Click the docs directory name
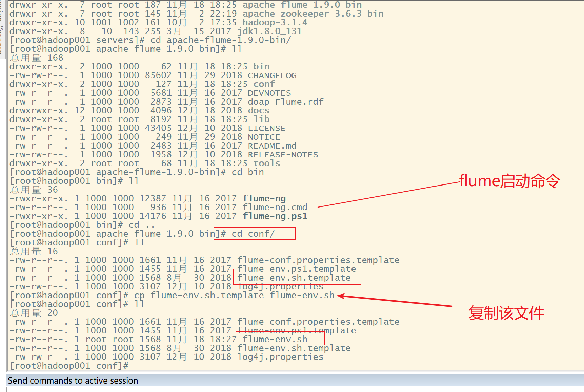This screenshot has height=392, width=584. (x=259, y=111)
